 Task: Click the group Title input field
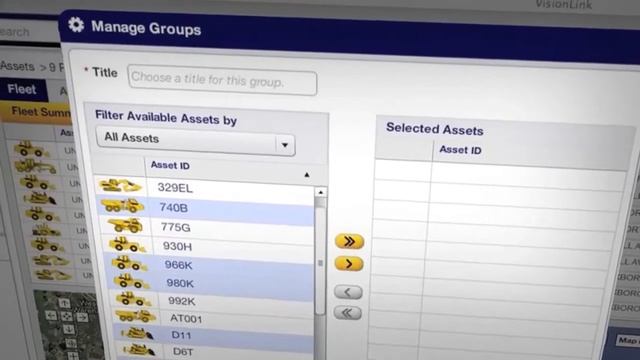(x=222, y=80)
